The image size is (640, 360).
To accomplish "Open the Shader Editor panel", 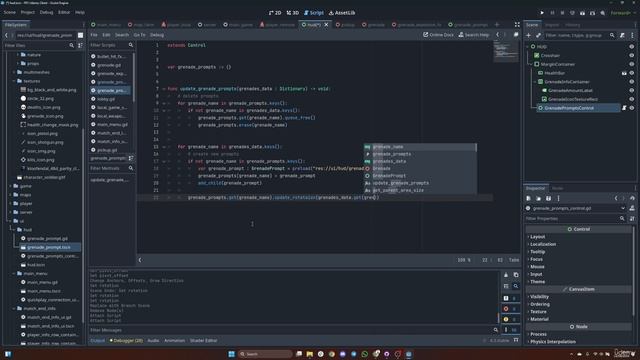I will click(x=204, y=340).
